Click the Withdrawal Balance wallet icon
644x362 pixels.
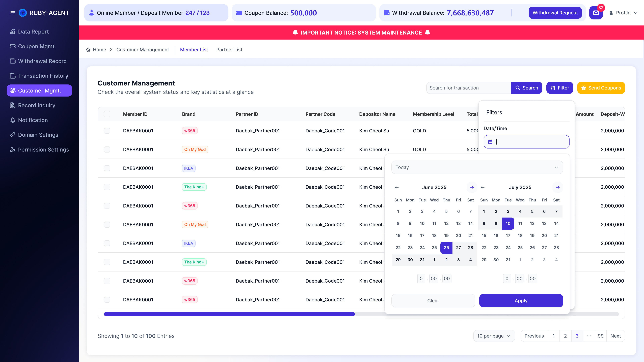387,13
